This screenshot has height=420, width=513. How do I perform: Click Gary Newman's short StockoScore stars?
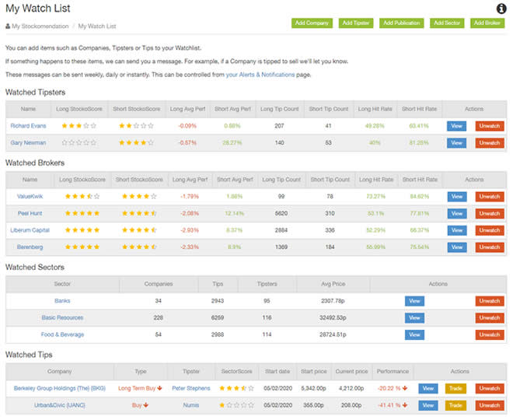137,143
